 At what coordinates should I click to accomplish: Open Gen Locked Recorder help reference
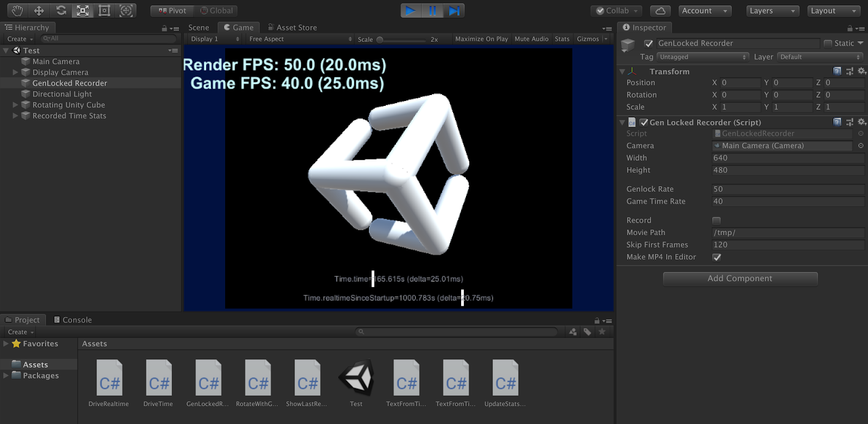[x=837, y=122]
